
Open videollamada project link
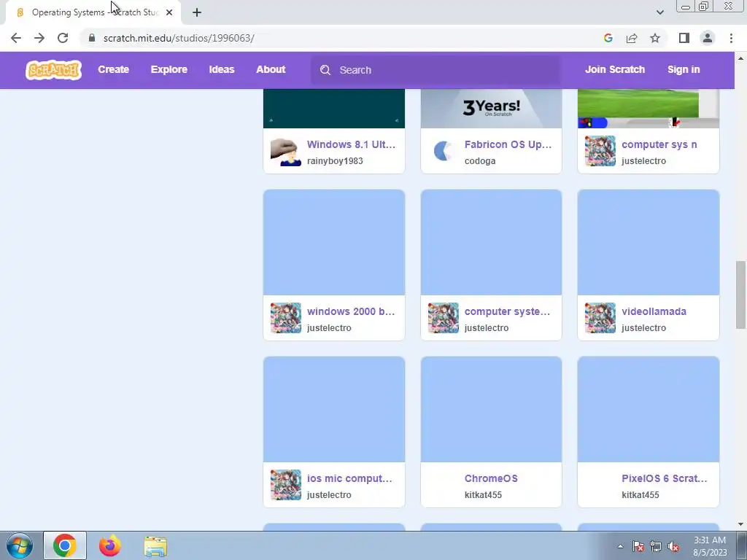654,311
